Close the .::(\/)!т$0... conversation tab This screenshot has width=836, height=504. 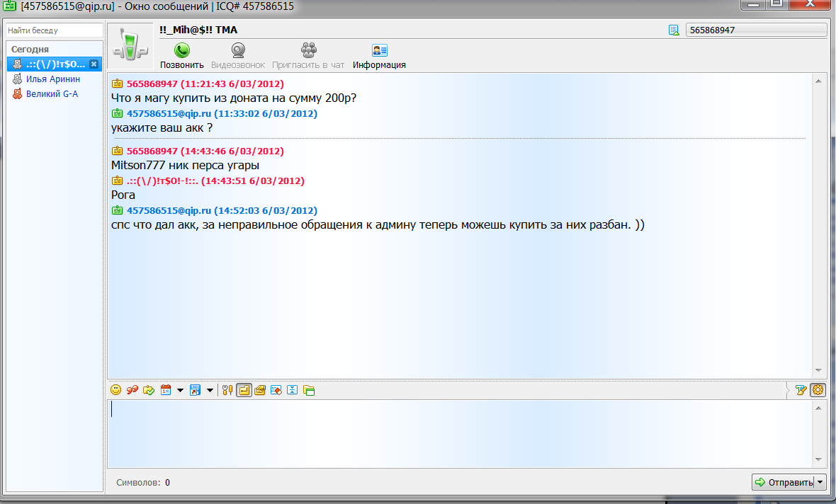point(94,64)
